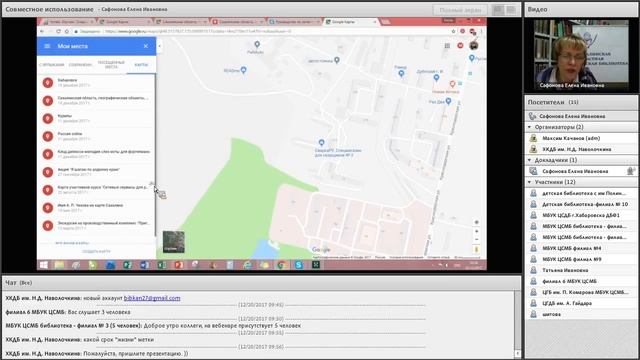Open Internet Explorer from the taskbar
Viewport: 640px width, 360px height.
(x=247, y=265)
